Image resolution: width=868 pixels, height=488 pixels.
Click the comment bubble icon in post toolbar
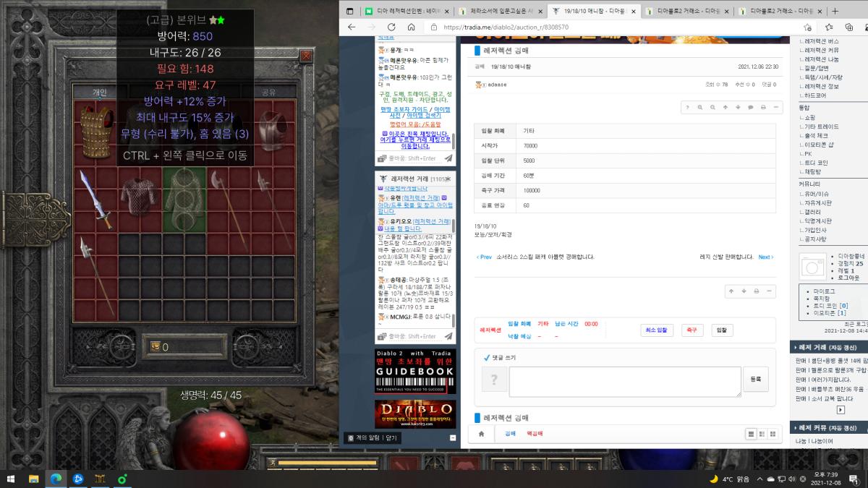point(751,107)
